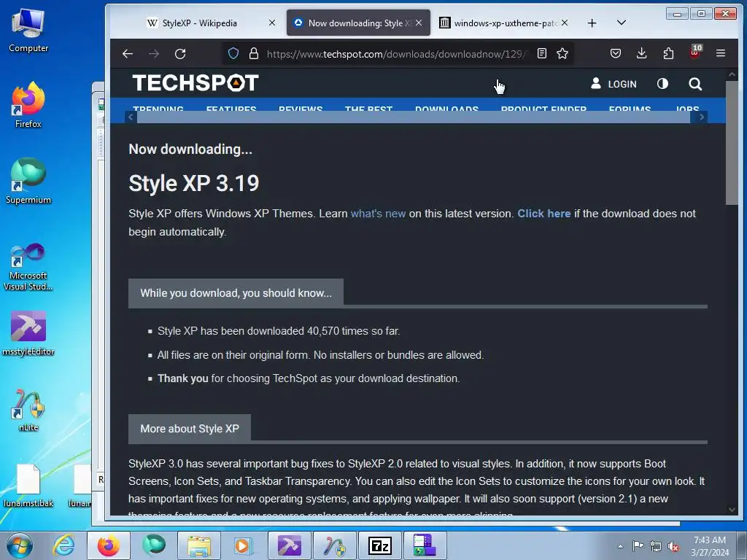Select the Now downloading: Style XP tab
Screen dimensions: 747x560
pyautogui.click(x=358, y=23)
